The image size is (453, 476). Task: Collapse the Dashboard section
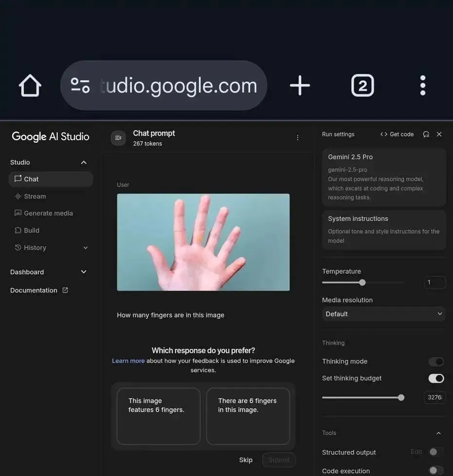click(83, 272)
